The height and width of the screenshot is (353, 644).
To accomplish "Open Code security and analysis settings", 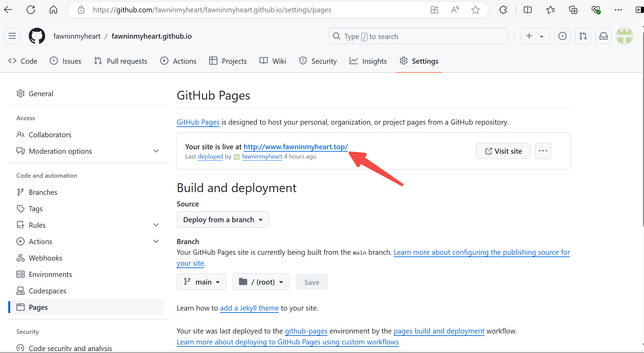I will tap(88, 348).
